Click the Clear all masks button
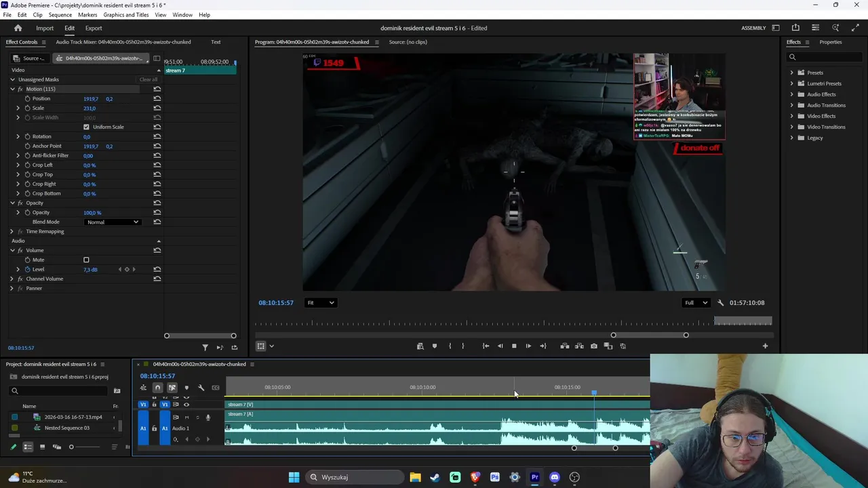The height and width of the screenshot is (488, 868). (148, 80)
